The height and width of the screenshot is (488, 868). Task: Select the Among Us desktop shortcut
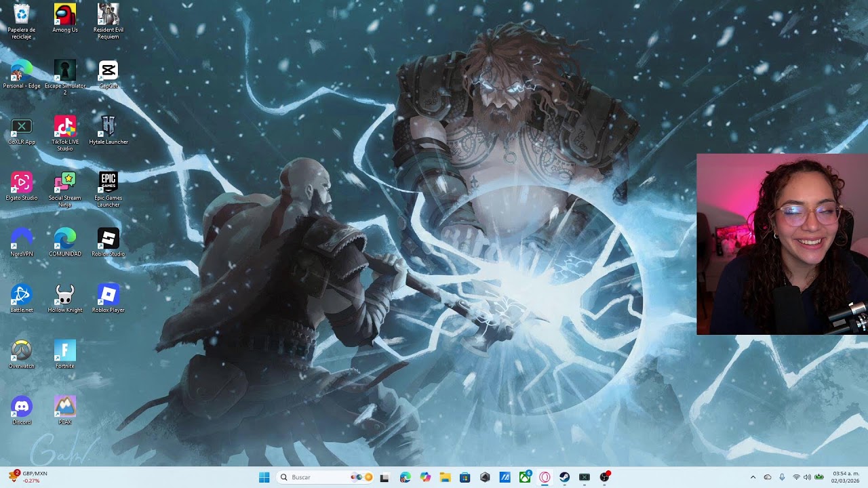[x=65, y=18]
